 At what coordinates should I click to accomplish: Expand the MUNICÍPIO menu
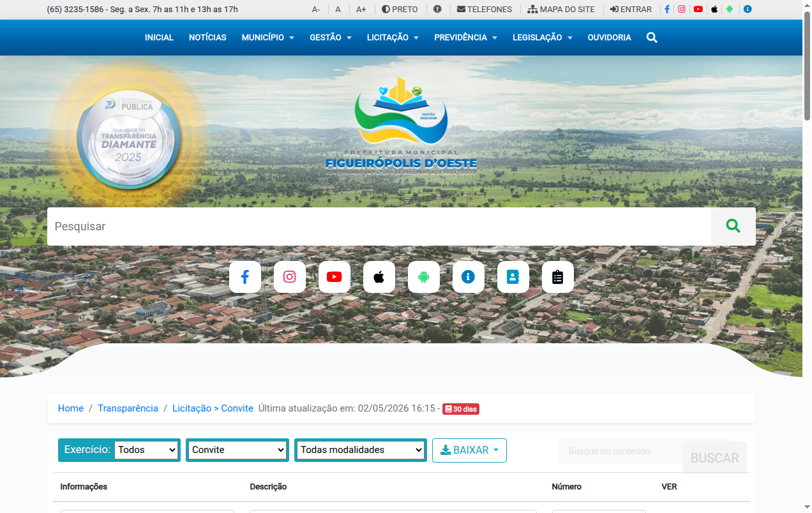(267, 38)
